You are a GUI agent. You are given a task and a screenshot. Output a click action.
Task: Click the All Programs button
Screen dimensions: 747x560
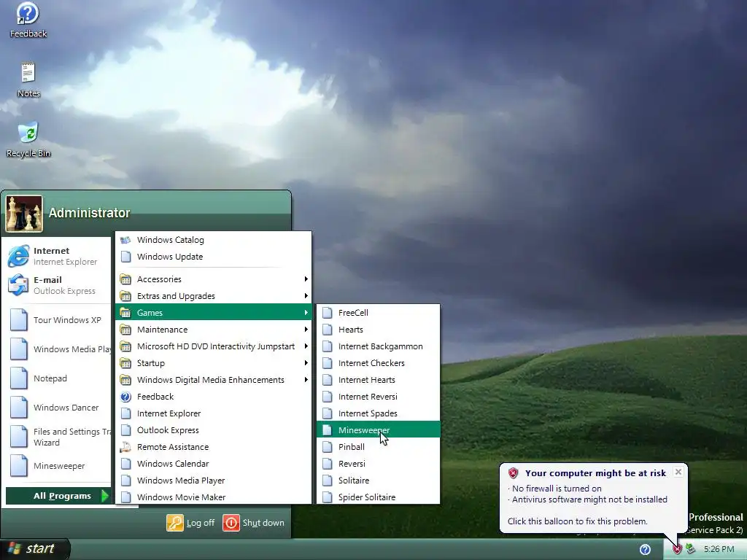[x=58, y=496]
